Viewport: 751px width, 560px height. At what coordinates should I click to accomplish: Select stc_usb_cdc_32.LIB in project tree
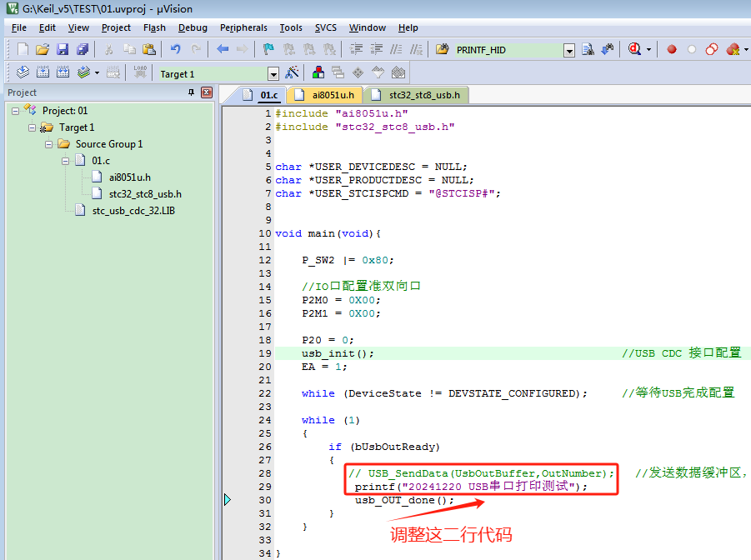click(133, 212)
